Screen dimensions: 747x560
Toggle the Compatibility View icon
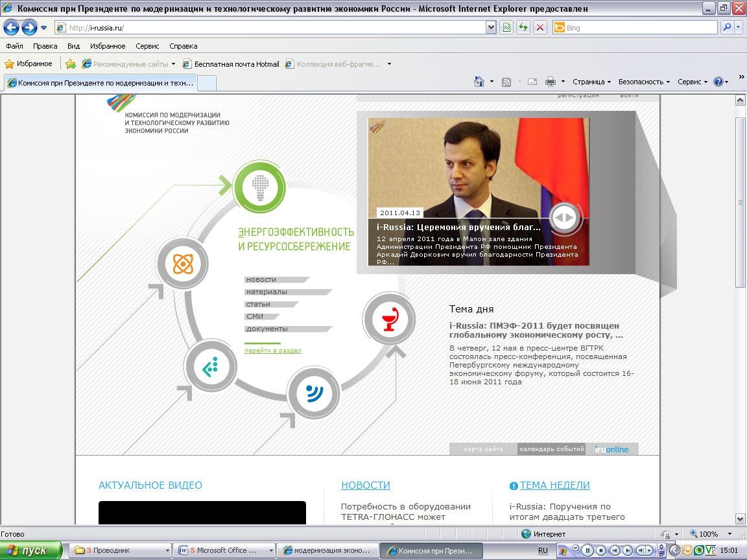click(x=506, y=28)
